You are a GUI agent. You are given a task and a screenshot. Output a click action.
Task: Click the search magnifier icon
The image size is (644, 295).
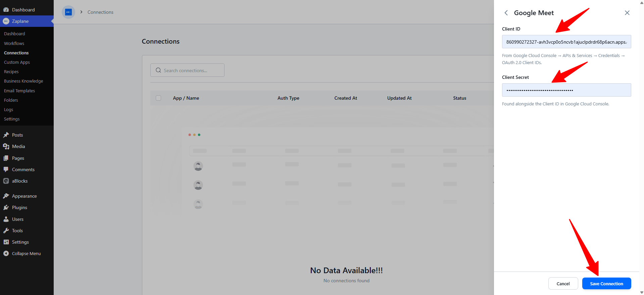pyautogui.click(x=158, y=70)
